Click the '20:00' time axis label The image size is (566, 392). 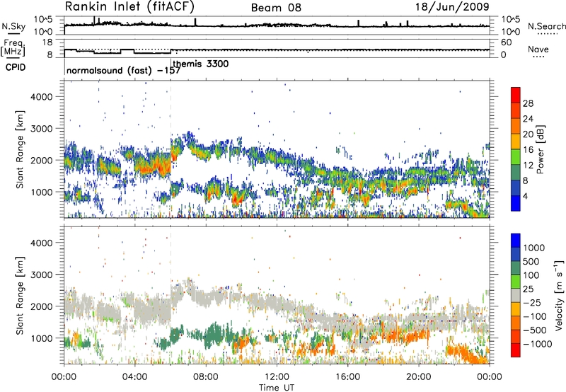418,377
